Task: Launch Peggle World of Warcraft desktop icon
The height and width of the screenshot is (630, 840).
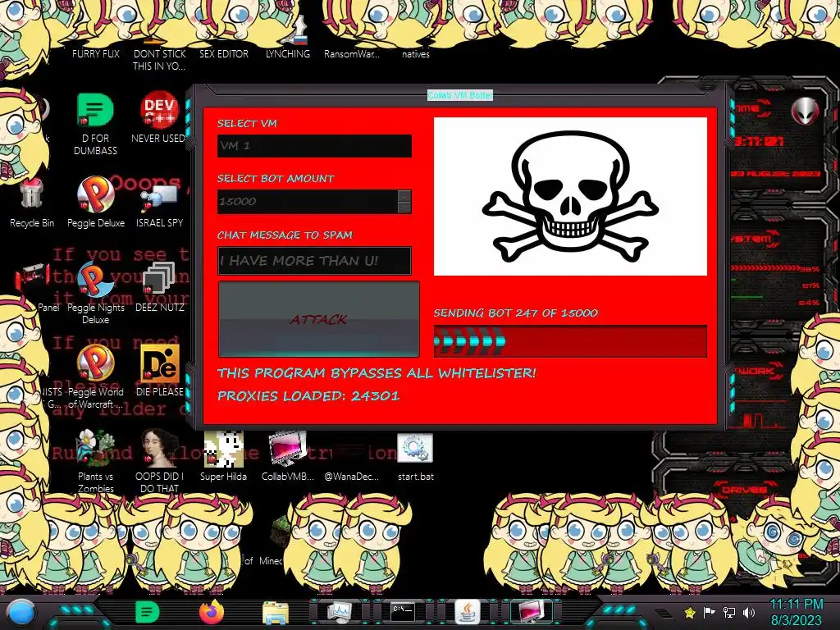Action: (96, 377)
